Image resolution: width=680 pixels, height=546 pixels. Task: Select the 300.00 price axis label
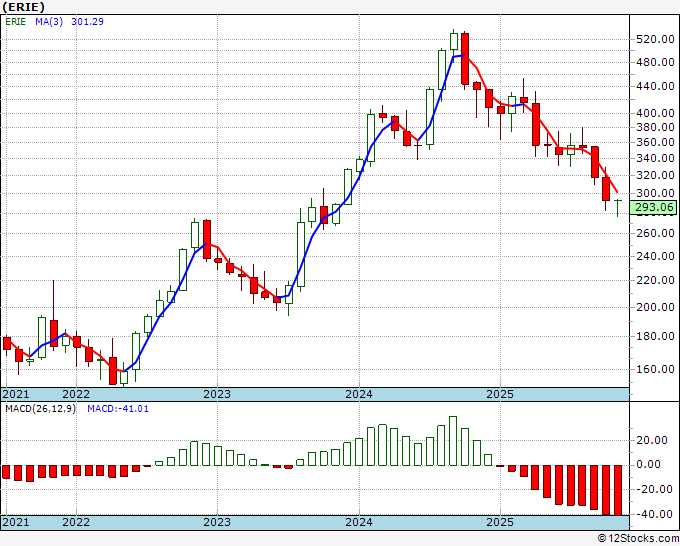(655, 193)
